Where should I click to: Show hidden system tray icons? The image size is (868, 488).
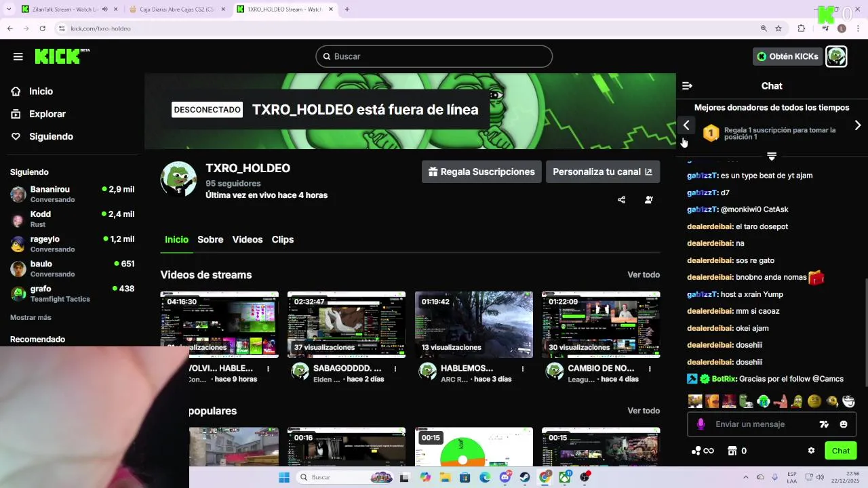coord(746,477)
